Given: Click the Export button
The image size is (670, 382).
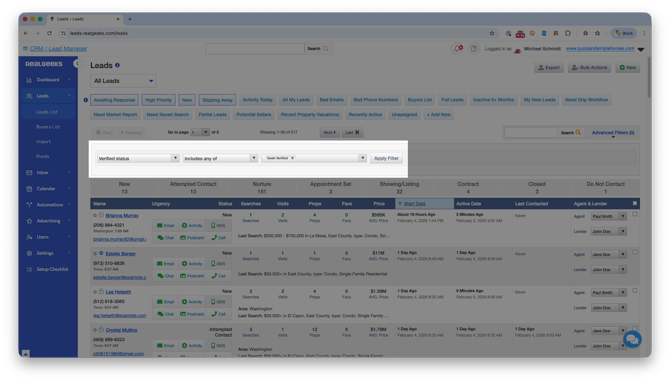Looking at the screenshot, I should 549,68.
